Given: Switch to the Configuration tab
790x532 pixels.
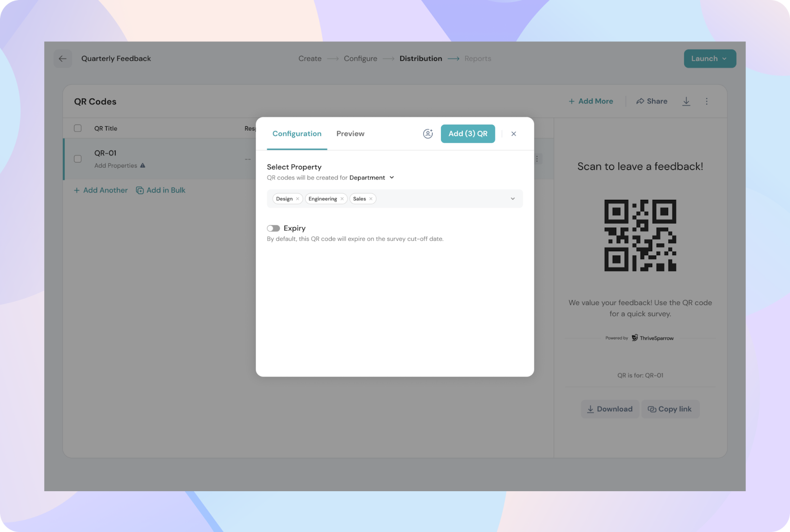Looking at the screenshot, I should click(x=297, y=134).
